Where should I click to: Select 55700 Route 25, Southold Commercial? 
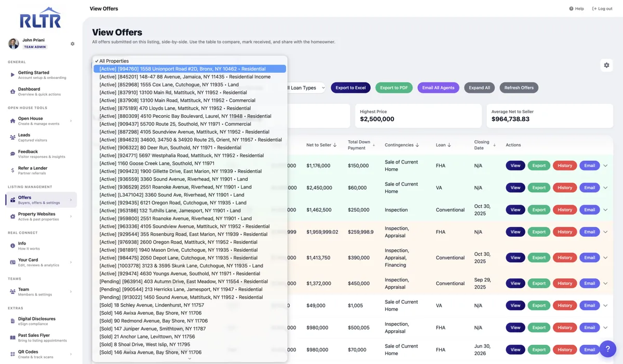click(189, 124)
